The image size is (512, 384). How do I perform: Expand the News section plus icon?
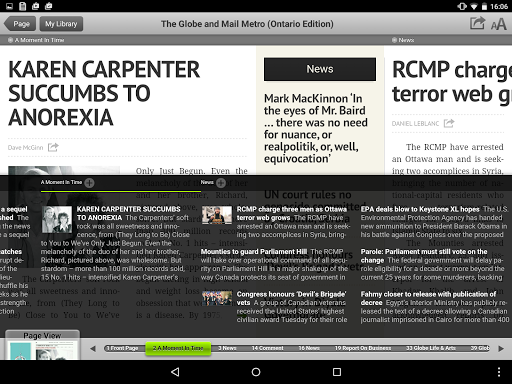(221, 183)
